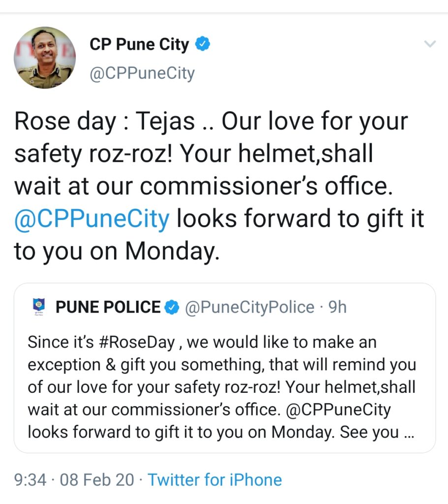Open PUNE POLICE account name
This screenshot has height=504, width=448.
coord(108,307)
